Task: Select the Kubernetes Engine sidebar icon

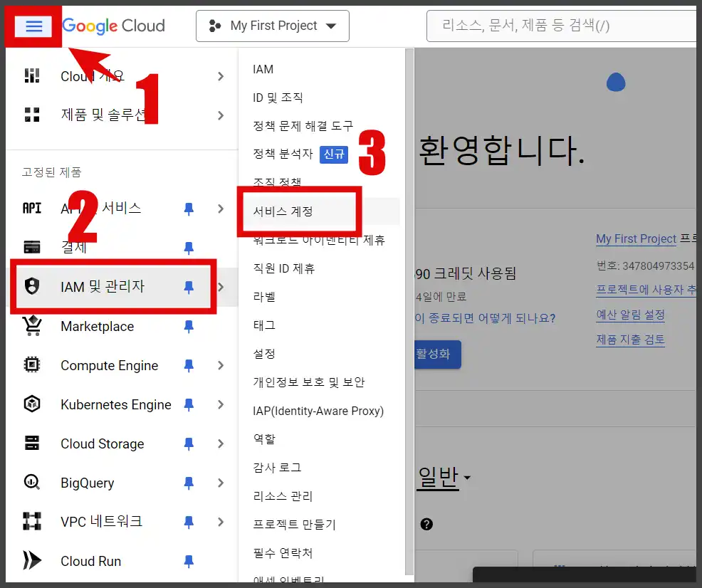Action: tap(31, 404)
